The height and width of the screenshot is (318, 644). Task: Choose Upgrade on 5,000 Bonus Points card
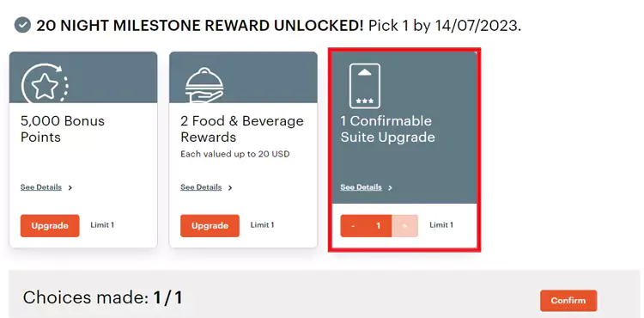tap(50, 225)
